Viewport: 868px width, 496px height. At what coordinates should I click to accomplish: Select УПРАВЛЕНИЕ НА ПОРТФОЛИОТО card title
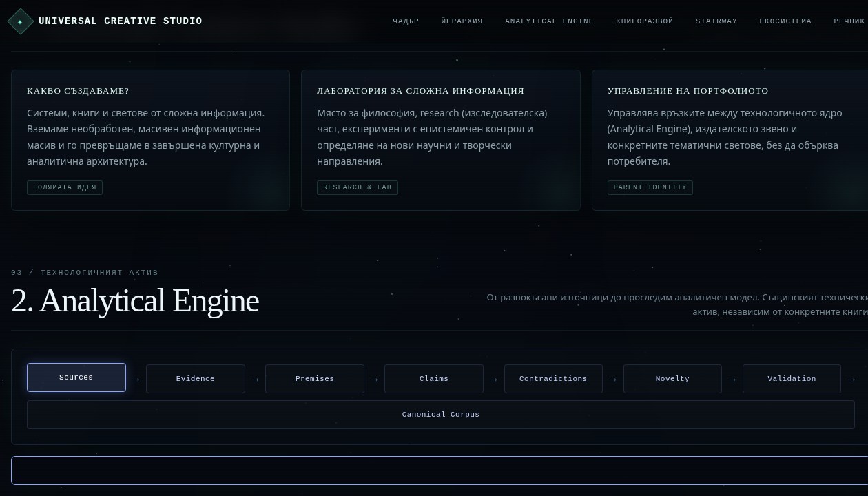click(688, 91)
